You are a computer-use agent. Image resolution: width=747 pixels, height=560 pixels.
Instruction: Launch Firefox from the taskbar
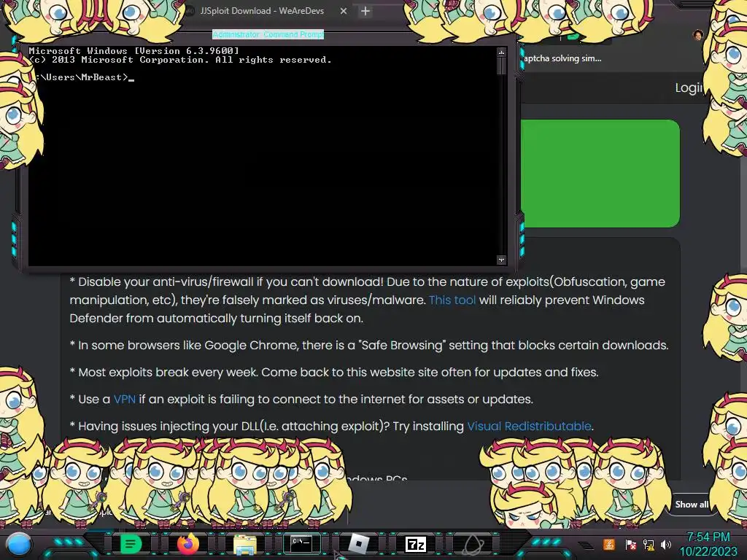click(x=188, y=544)
